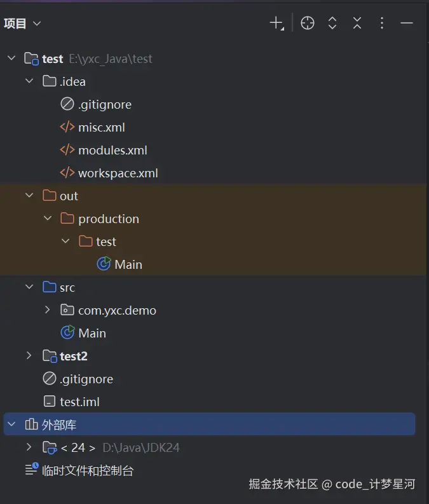Image resolution: width=429 pixels, height=504 pixels.
Task: Expand the com.yxc.demo package
Action: [x=48, y=310]
